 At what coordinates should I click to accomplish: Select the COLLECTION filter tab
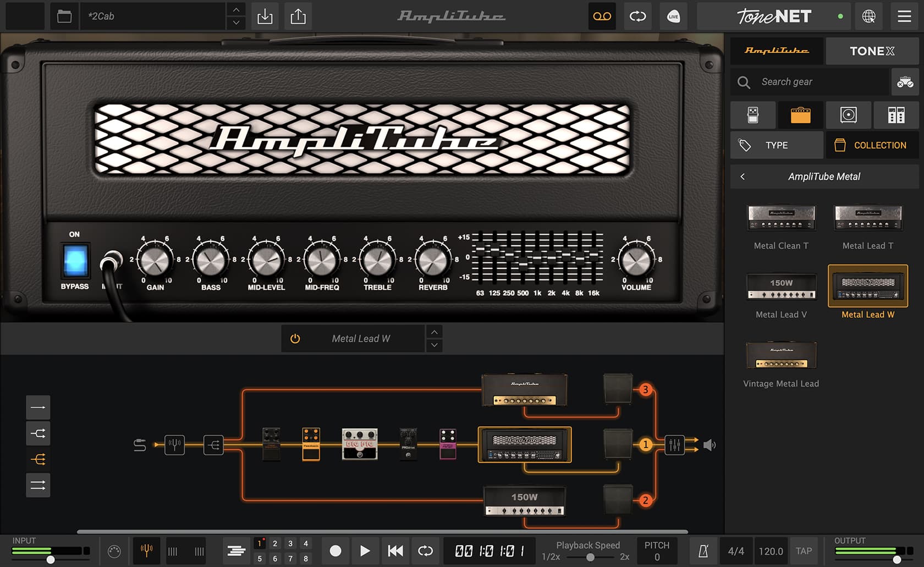[x=871, y=145]
